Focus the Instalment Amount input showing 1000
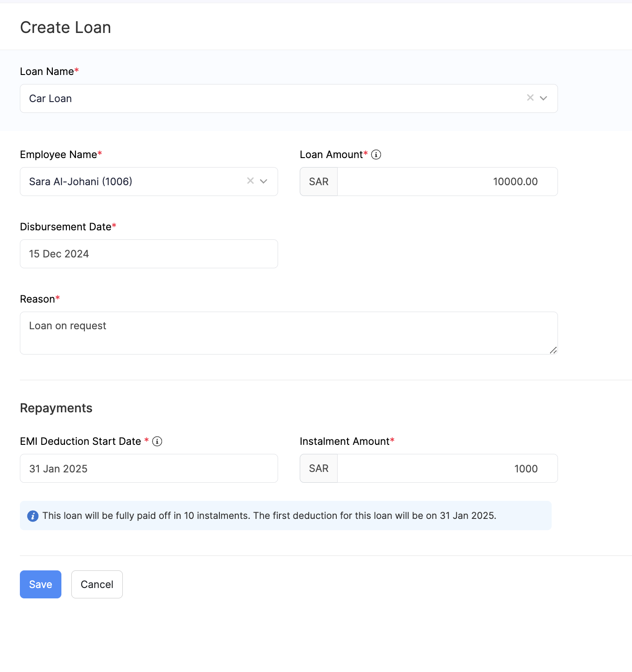 pyautogui.click(x=447, y=468)
